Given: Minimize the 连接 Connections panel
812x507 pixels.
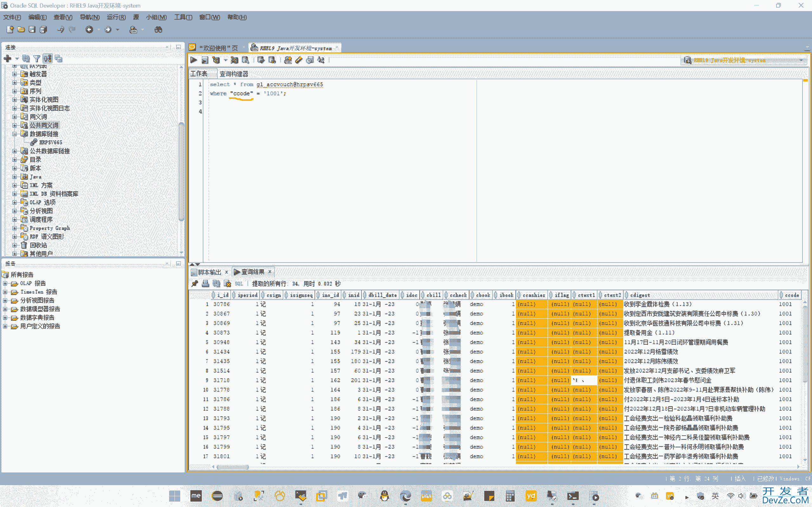Looking at the screenshot, I should (179, 47).
